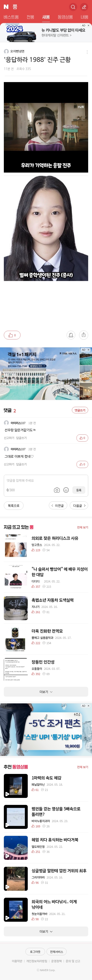Viewport: 92px width, 980px height.
Task: Expand 더보기 under 추천 동영상뿜 list
Action: point(46,931)
